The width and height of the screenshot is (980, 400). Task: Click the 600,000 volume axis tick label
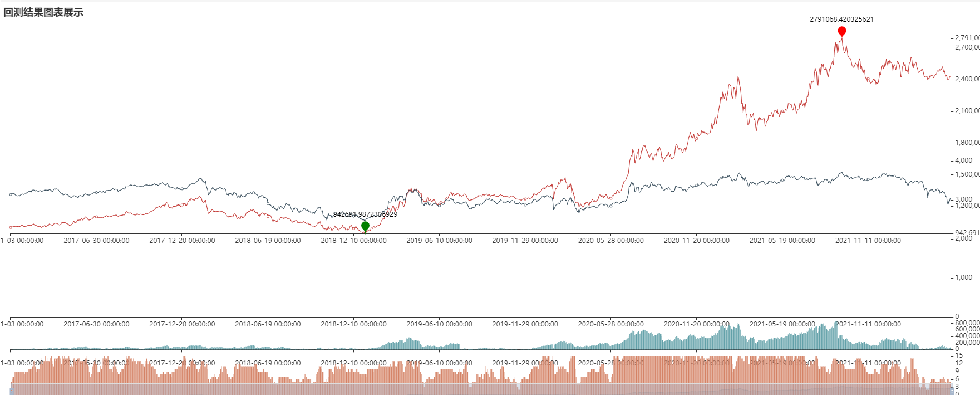967,329
